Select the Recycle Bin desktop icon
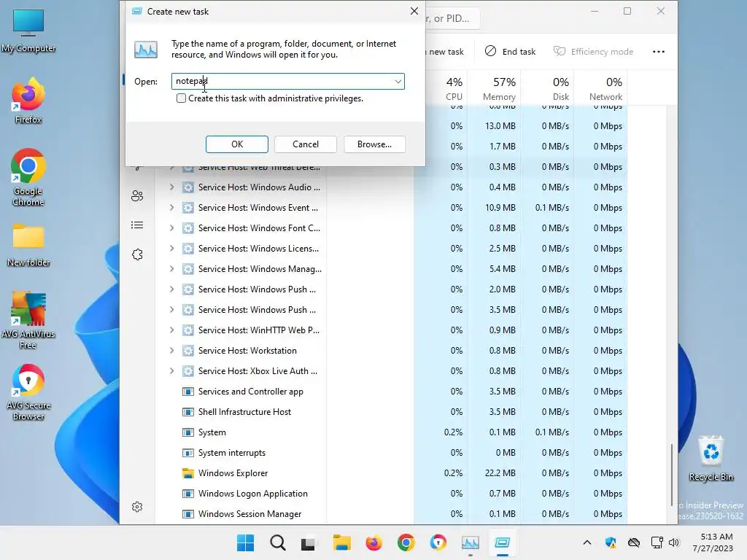 (x=711, y=458)
